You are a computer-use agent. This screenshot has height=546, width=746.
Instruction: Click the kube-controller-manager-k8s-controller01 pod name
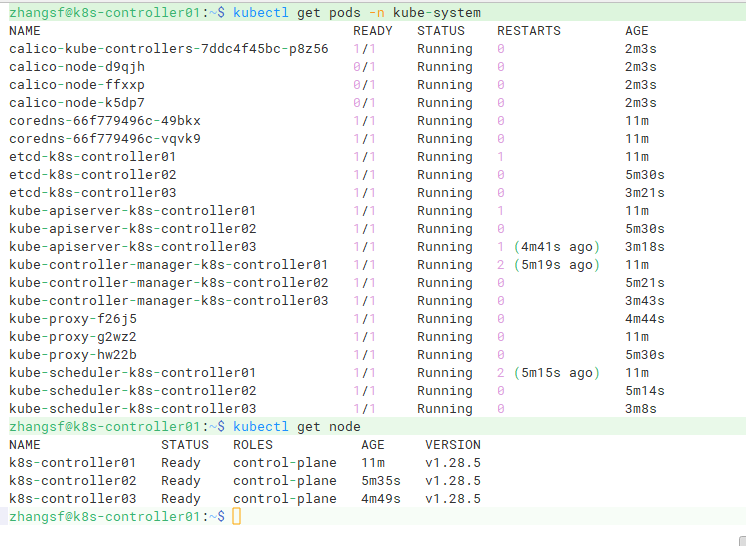(x=169, y=264)
